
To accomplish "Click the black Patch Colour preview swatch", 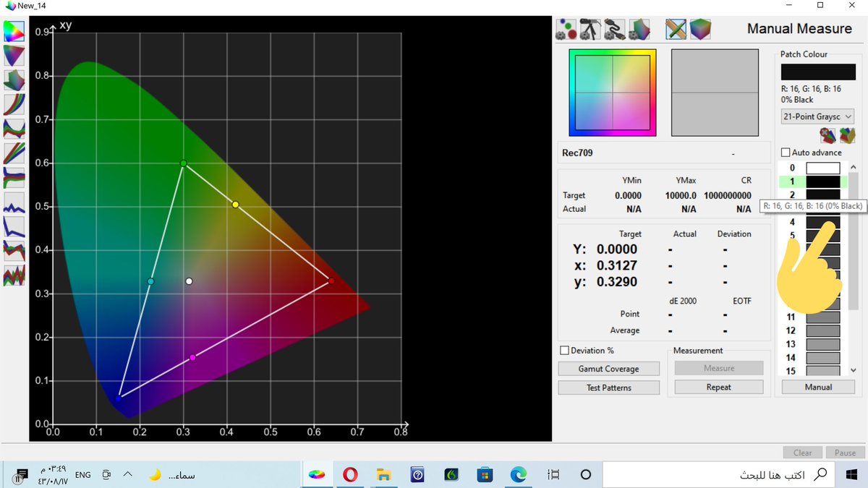I will pyautogui.click(x=818, y=72).
